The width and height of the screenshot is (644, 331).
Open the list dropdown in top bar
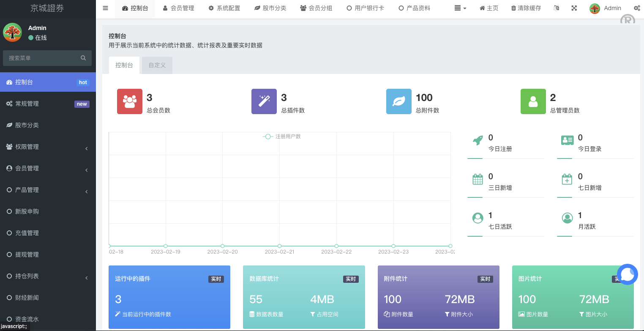point(460,8)
